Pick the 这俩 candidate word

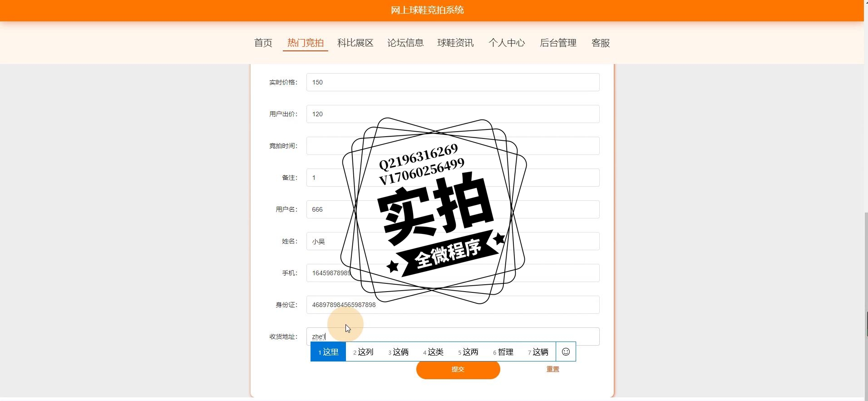(398, 352)
